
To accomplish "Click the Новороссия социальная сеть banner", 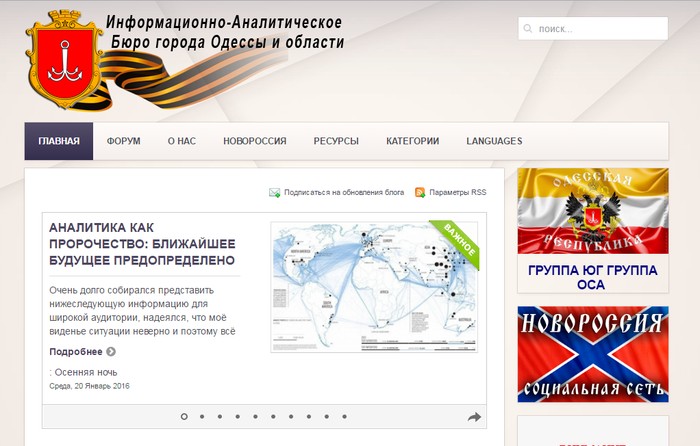I will point(593,354).
